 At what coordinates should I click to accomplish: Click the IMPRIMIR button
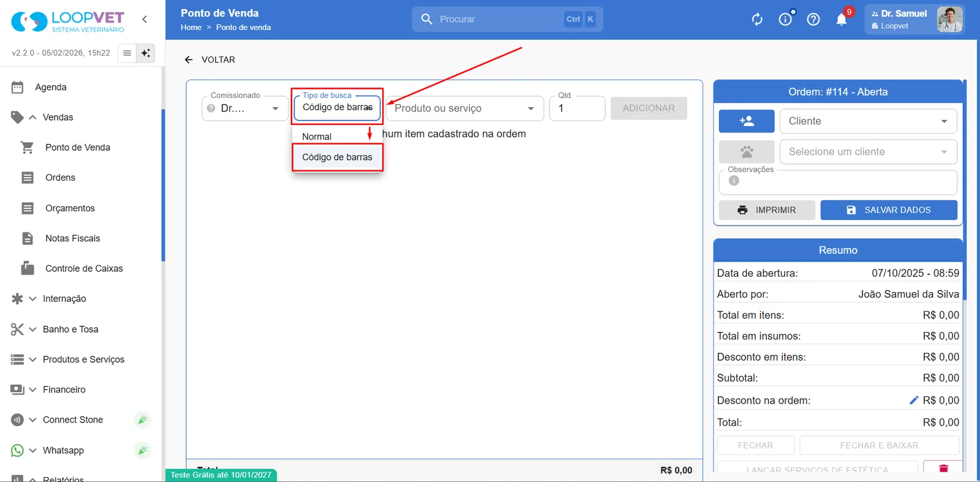(x=767, y=210)
